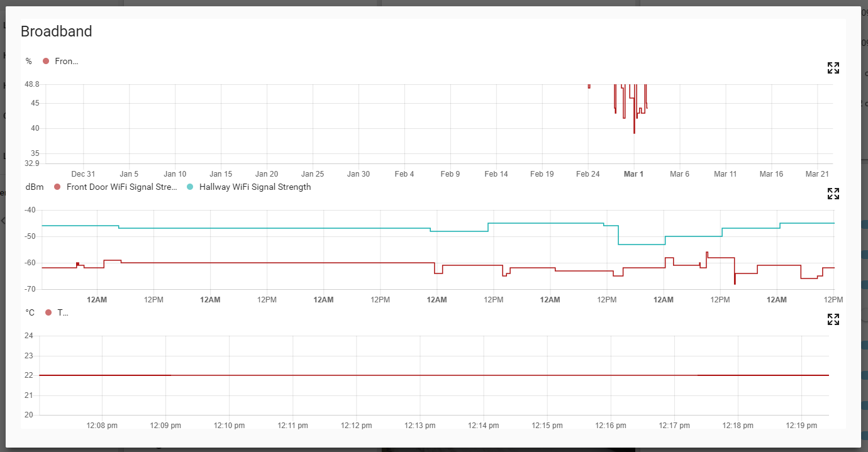The height and width of the screenshot is (452, 868).
Task: Click the legend dot next to 'Fron…' above the percentage chart
Action: (45, 61)
